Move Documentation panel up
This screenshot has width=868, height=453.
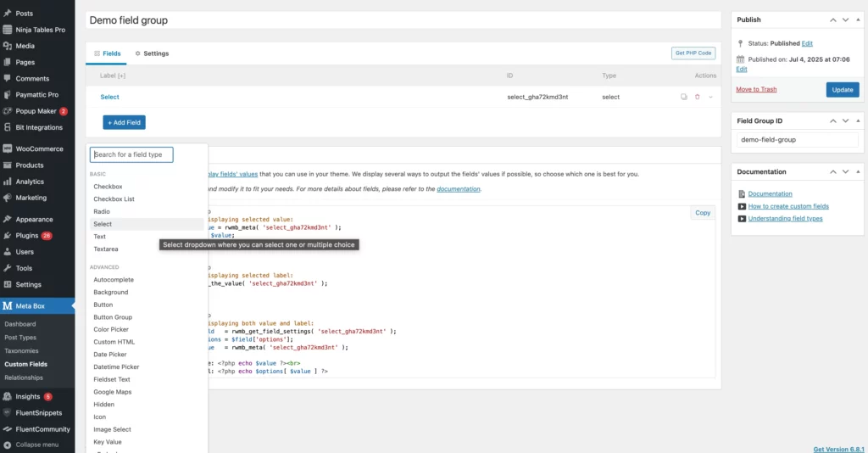tap(832, 171)
